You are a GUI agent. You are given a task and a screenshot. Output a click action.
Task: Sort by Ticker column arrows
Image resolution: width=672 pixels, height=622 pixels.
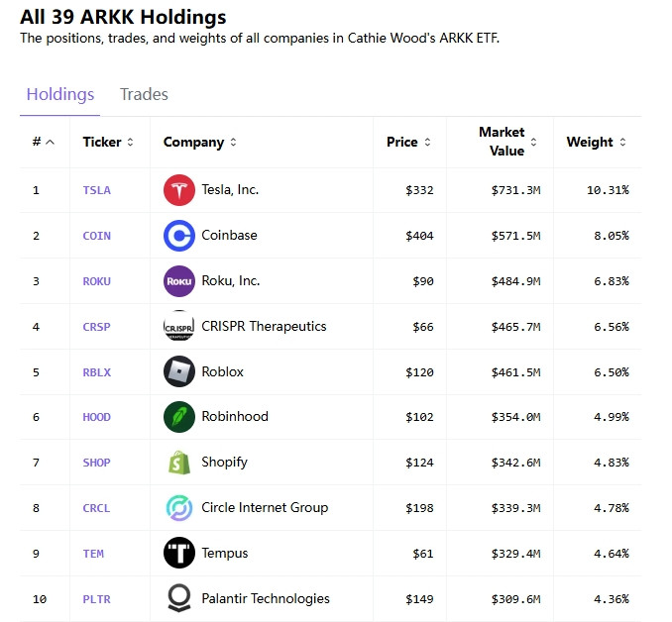130,143
